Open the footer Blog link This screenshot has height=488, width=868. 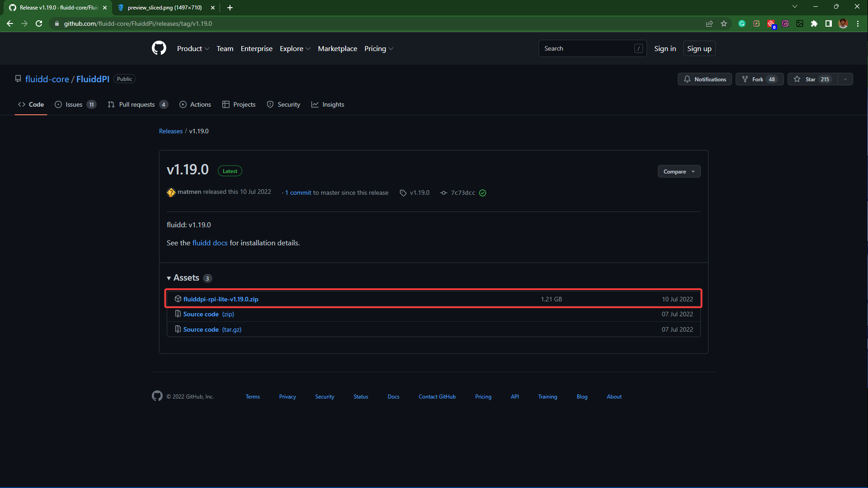(x=582, y=397)
